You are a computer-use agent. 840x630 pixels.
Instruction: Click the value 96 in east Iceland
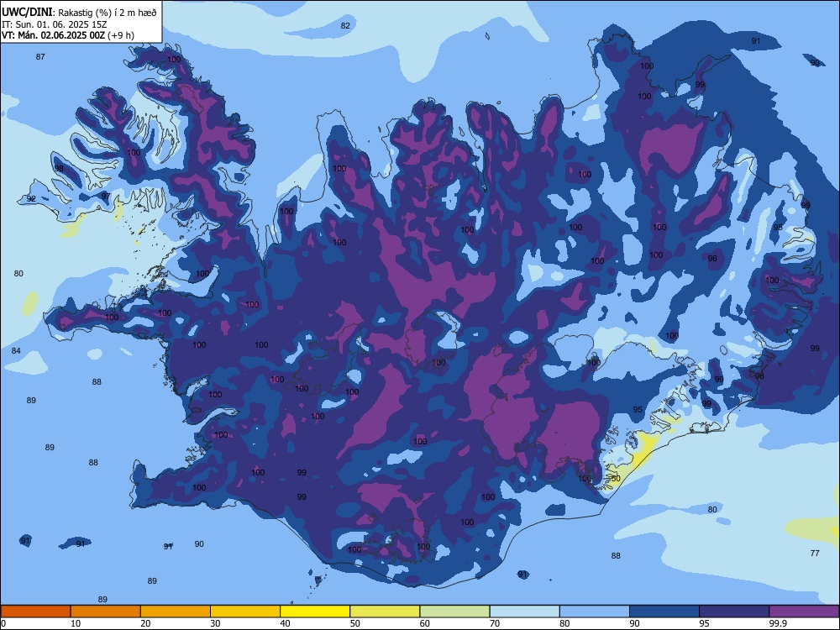pyautogui.click(x=712, y=259)
